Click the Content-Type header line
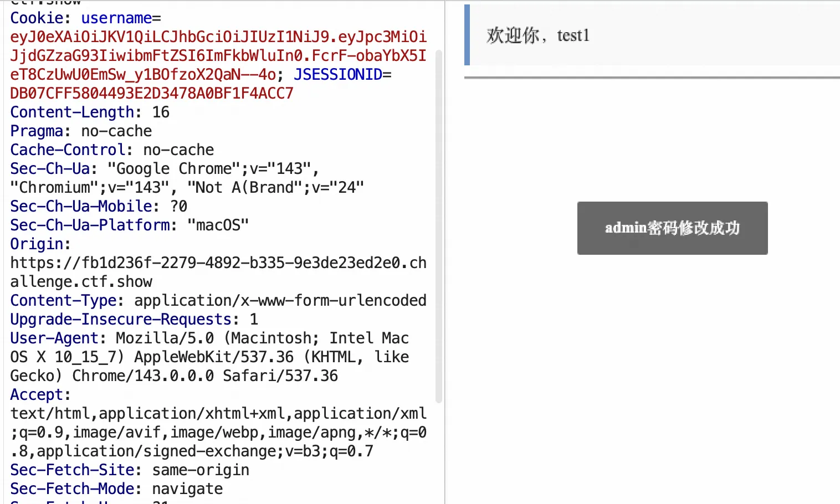The height and width of the screenshot is (504, 840). tap(218, 301)
